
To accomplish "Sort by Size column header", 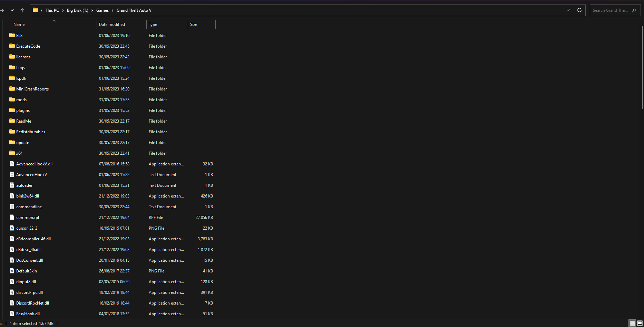I will pos(194,25).
